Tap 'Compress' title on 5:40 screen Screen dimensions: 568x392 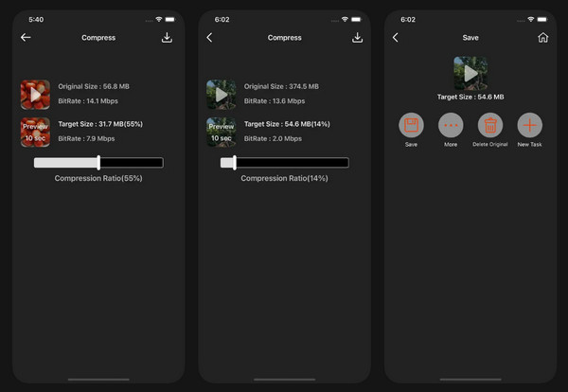pos(98,38)
